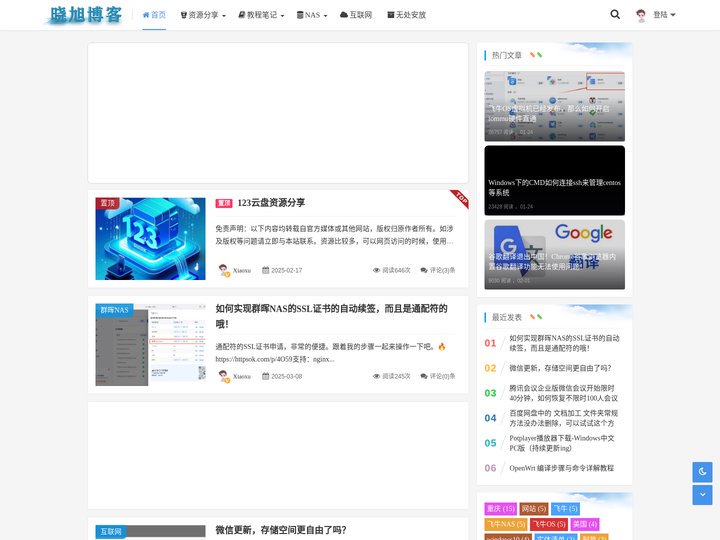Select the 网站 (5) tag
The width and height of the screenshot is (720, 540).
534,509
